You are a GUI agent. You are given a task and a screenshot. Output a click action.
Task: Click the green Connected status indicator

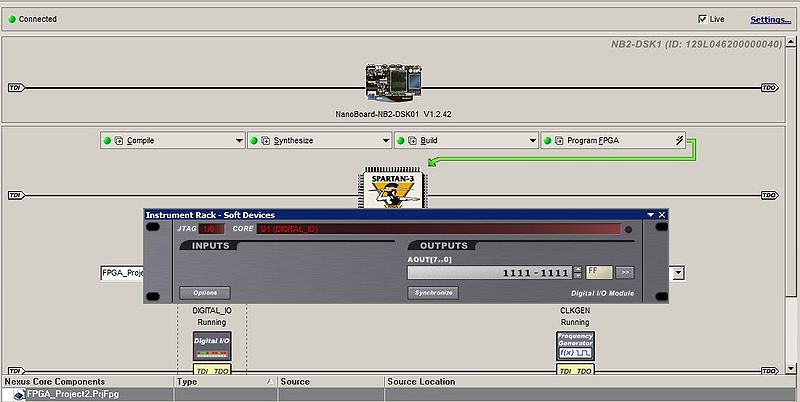(11, 19)
